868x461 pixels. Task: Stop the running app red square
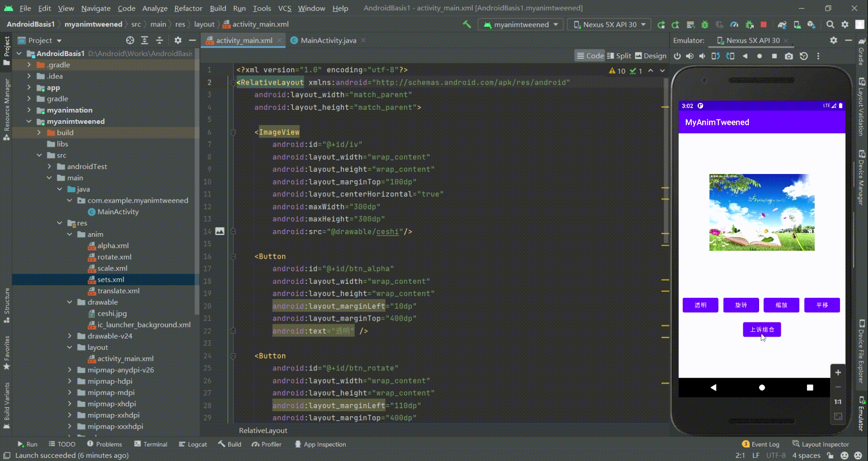(764, 24)
